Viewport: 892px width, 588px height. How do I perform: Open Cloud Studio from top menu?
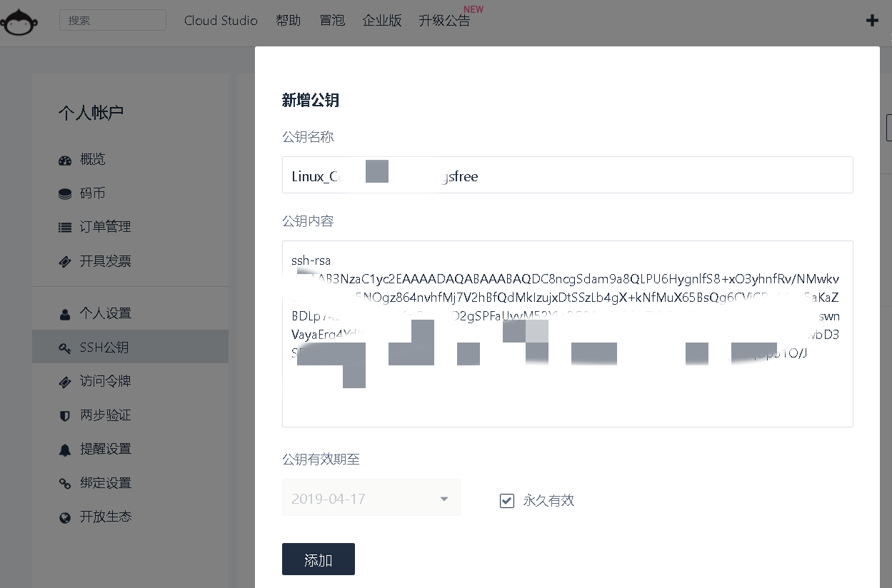[x=221, y=21]
